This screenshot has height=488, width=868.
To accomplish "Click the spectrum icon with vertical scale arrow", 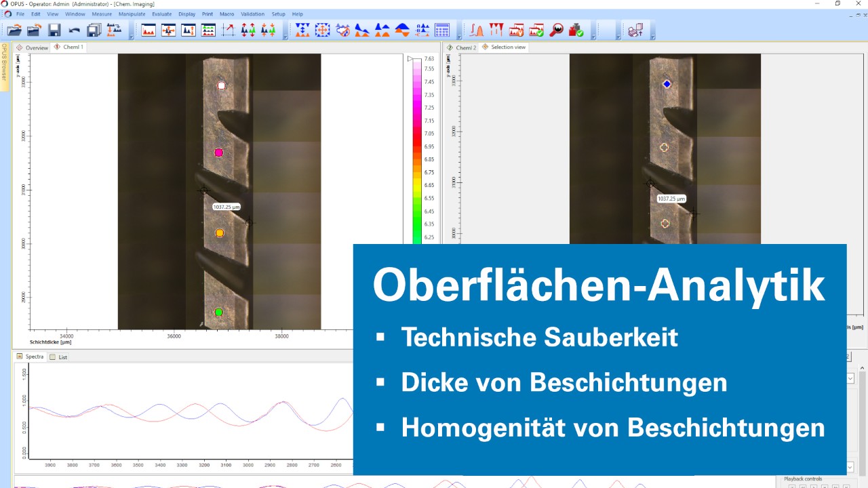I will click(189, 30).
